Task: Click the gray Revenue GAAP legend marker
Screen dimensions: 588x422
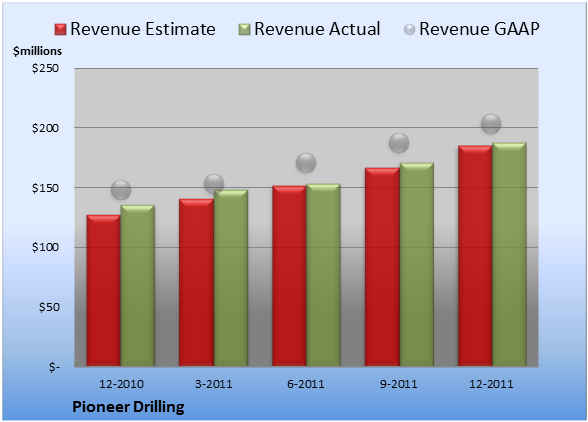Action: pos(409,30)
